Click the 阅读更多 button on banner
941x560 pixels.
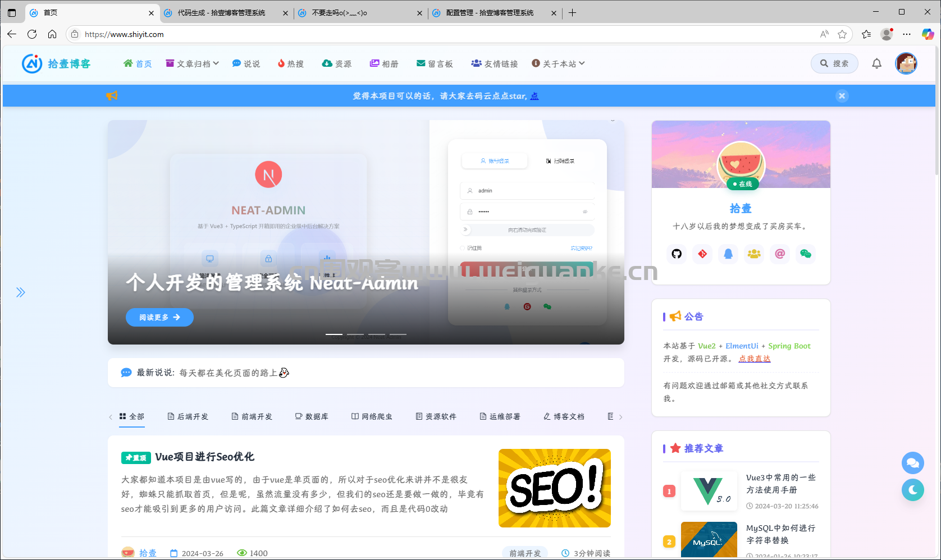tap(159, 317)
